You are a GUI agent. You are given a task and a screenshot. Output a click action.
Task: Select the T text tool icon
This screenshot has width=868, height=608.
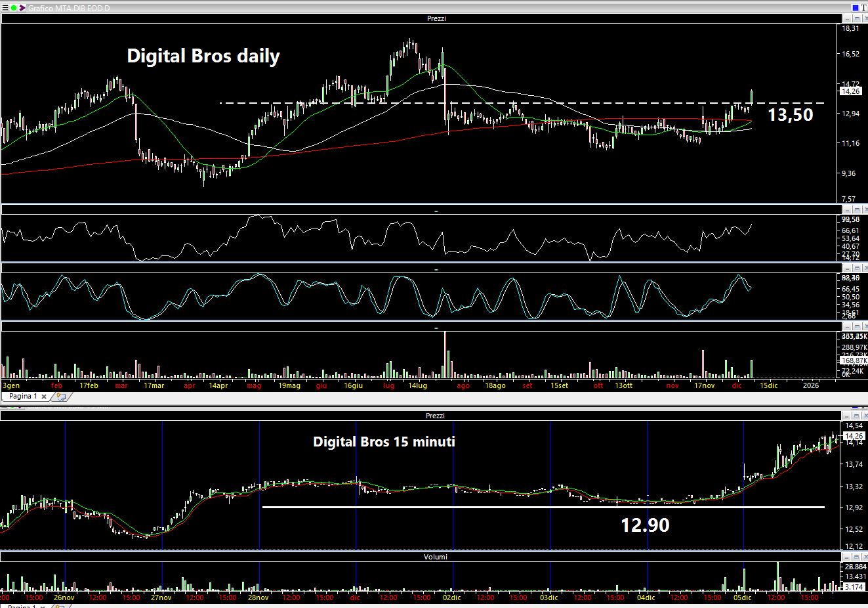point(864,7)
